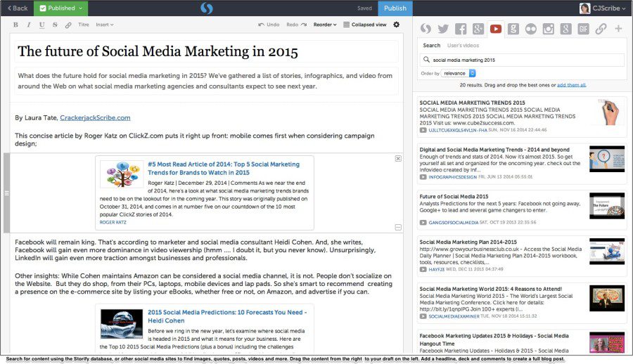Select the Social Media Marketing Plan 2014-2015 thumbnail
The height and width of the screenshot is (364, 633).
click(607, 252)
